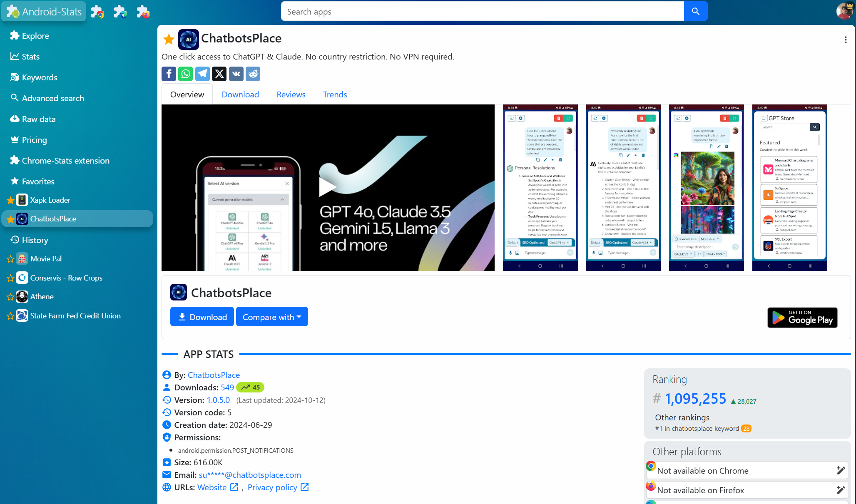Share on VK icon

[x=236, y=74]
